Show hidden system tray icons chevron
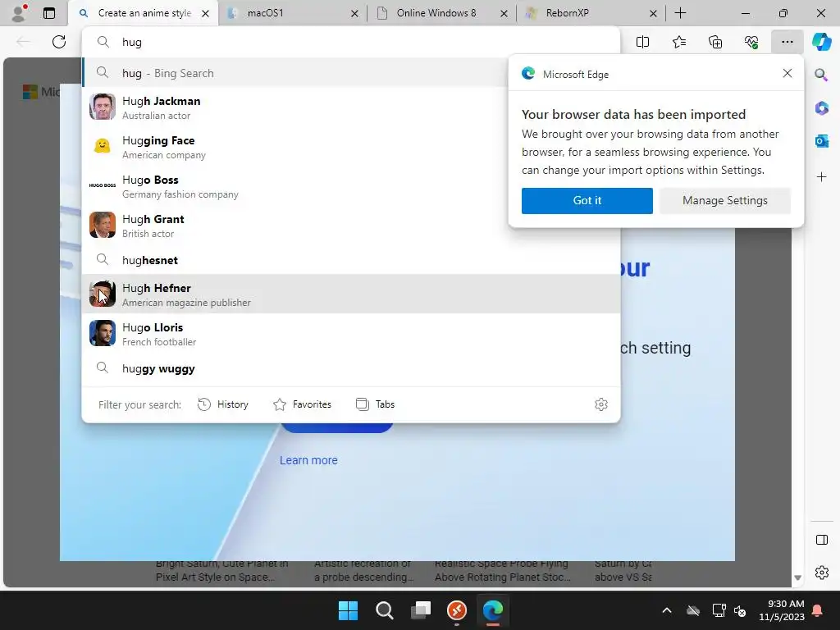The width and height of the screenshot is (840, 630). [x=667, y=610]
